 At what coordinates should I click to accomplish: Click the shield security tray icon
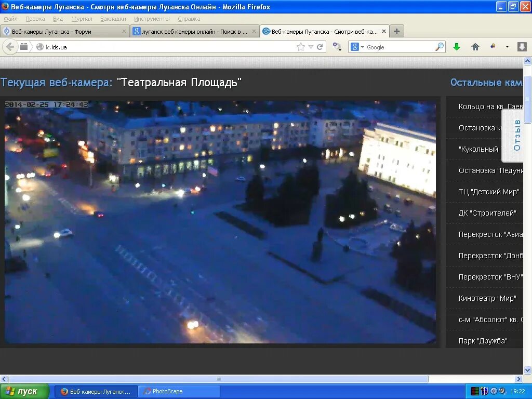(x=484, y=391)
